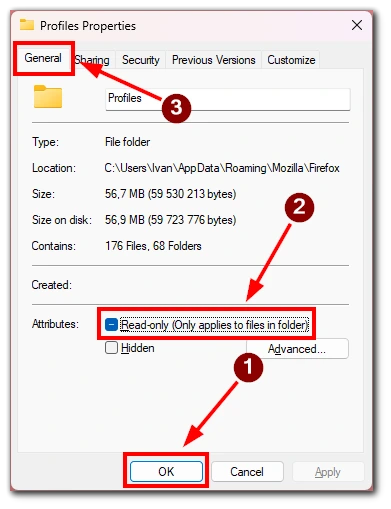Click the size on disk value '56,9 MB'

pyautogui.click(x=125, y=220)
